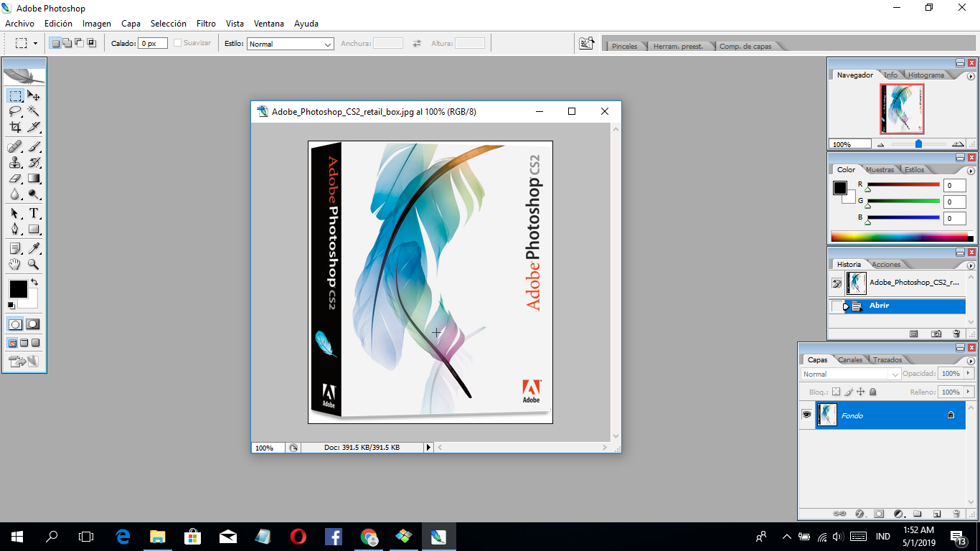This screenshot has width=980, height=551.
Task: Select the Lasso tool
Action: click(15, 111)
